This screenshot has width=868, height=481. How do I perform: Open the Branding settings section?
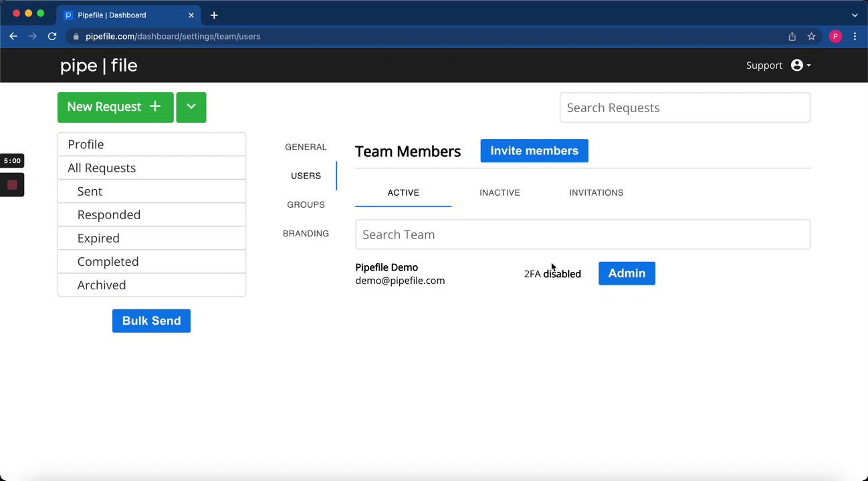[x=306, y=233]
